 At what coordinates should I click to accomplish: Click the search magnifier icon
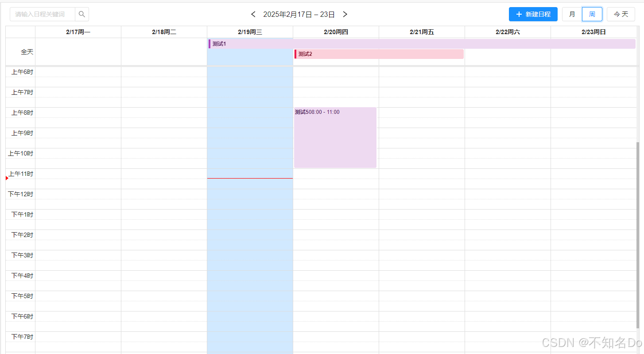81,14
